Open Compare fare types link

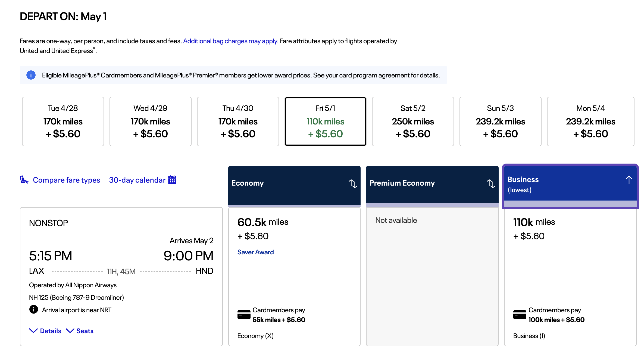pyautogui.click(x=66, y=180)
